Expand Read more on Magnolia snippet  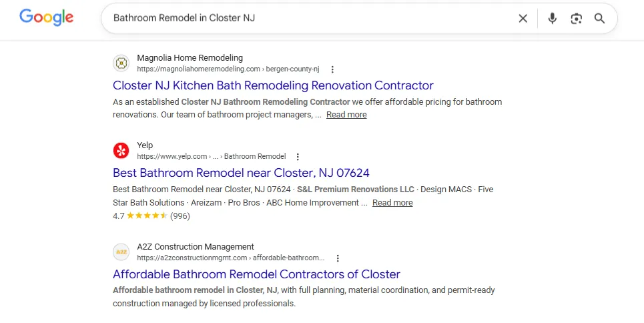coord(346,115)
